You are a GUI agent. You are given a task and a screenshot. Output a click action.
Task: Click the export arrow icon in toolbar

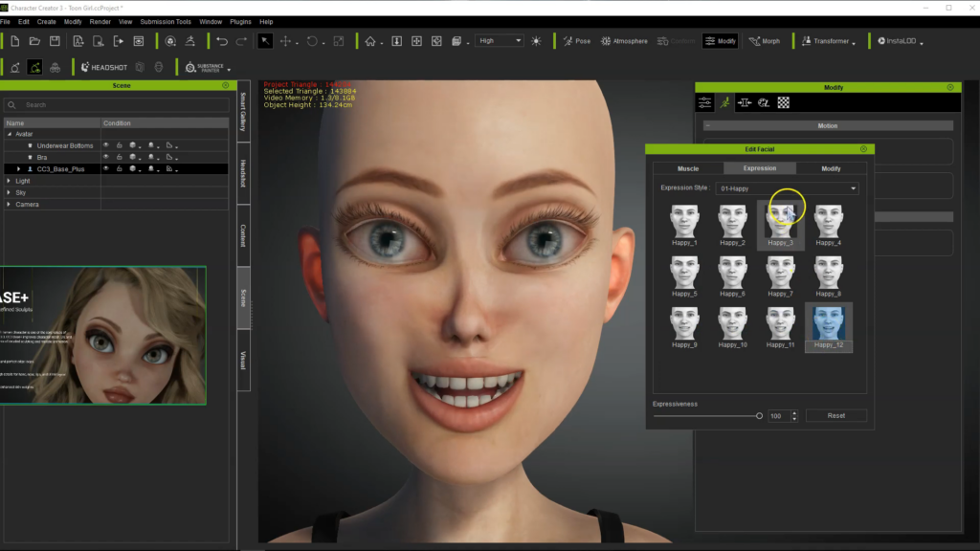118,41
